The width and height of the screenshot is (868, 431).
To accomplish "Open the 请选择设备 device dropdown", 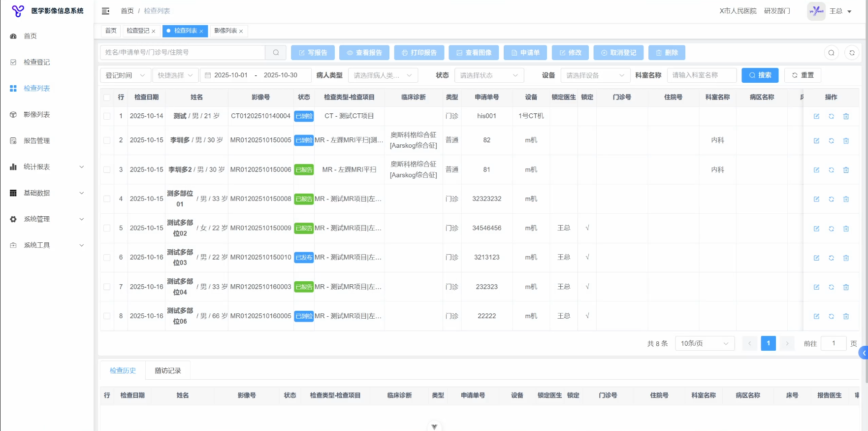I will coord(595,75).
